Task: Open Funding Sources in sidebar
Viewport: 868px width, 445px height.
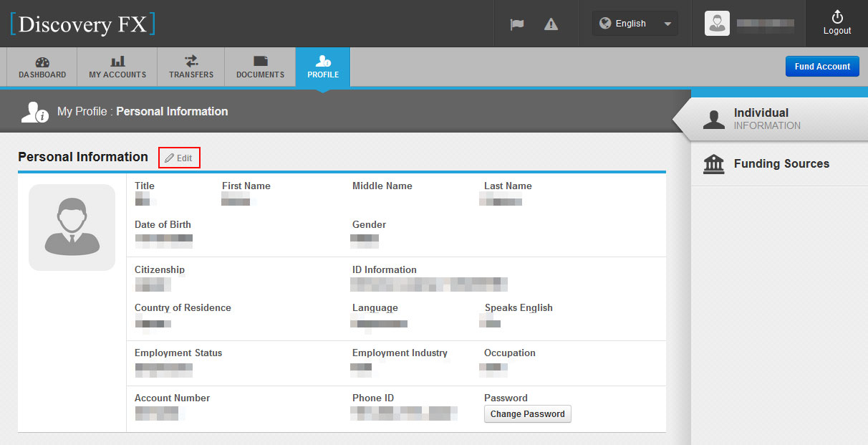Action: coord(779,163)
